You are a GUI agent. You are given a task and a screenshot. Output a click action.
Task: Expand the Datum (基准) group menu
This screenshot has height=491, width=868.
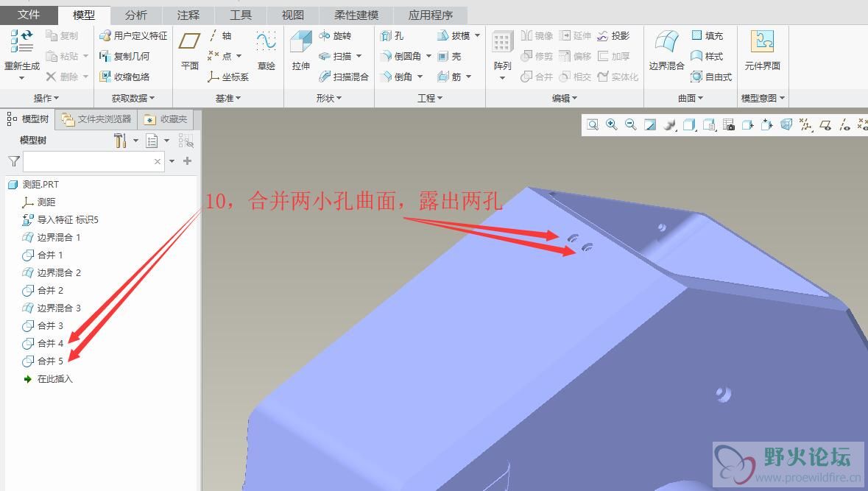(228, 98)
